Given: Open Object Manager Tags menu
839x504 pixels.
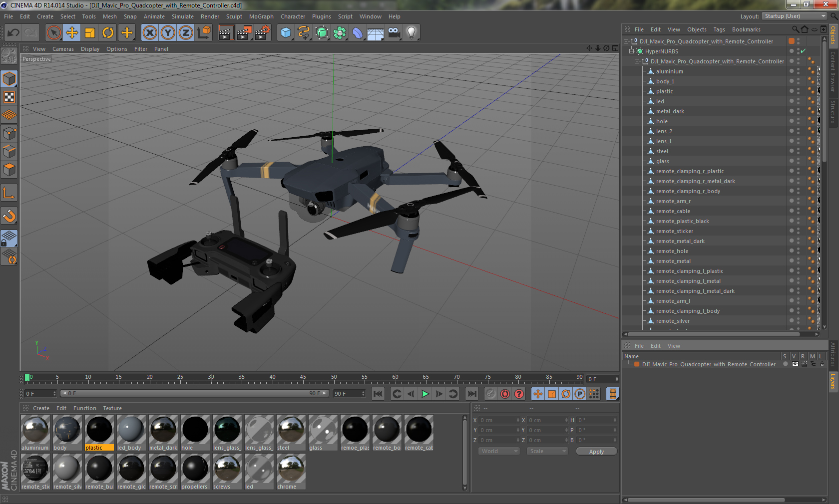Looking at the screenshot, I should point(719,29).
